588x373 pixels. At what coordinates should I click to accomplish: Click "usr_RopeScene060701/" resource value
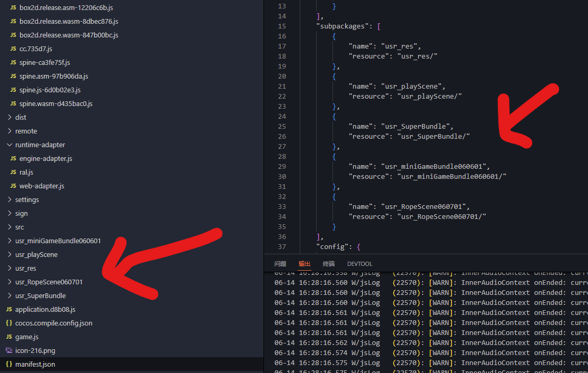coord(442,217)
